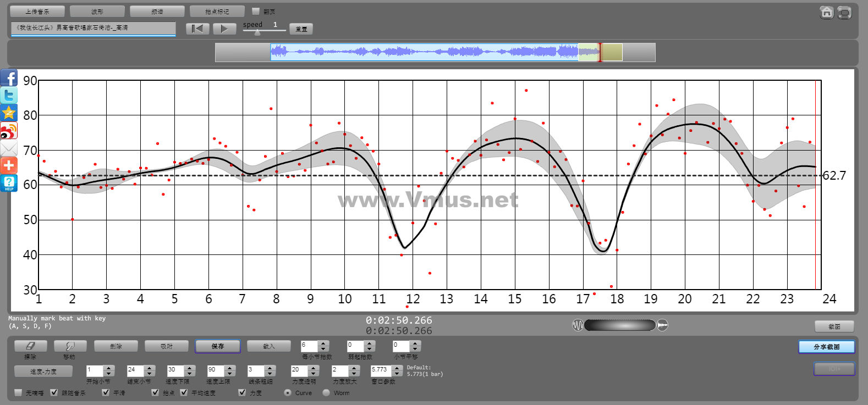The width and height of the screenshot is (868, 405).
Task: Click the 保存 save button
Action: tap(218, 346)
